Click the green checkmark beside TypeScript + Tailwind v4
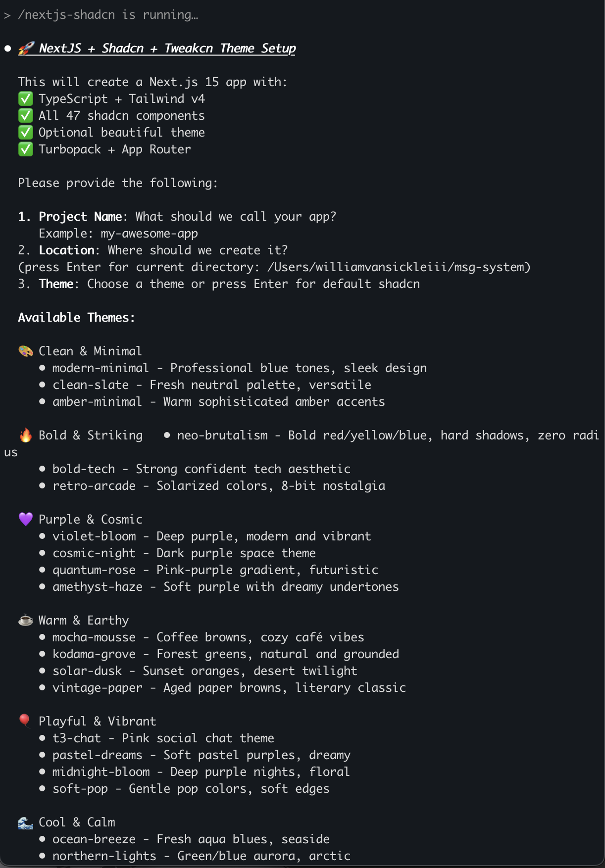 tap(25, 99)
